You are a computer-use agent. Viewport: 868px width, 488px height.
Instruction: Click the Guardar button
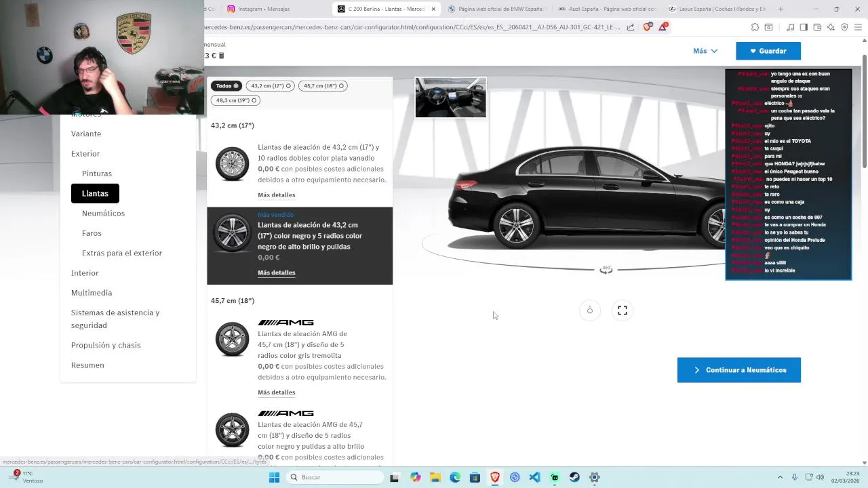pyautogui.click(x=768, y=51)
